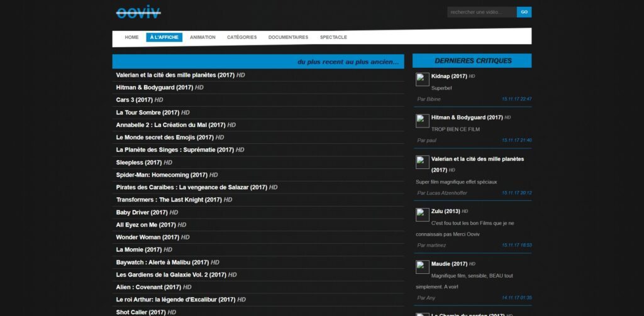The width and height of the screenshot is (644, 316).
Task: Click the Hitman & Bodyguard review thumbnail
Action: 422,121
